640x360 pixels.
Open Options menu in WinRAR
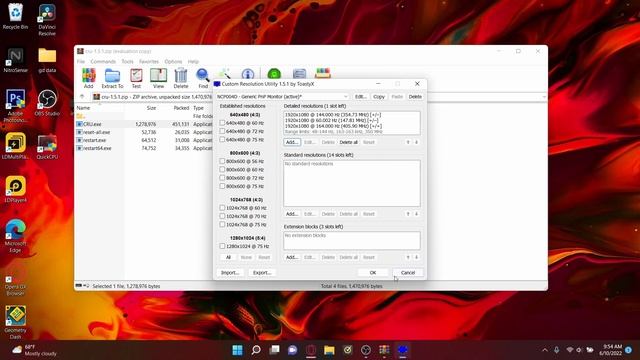pos(173,62)
